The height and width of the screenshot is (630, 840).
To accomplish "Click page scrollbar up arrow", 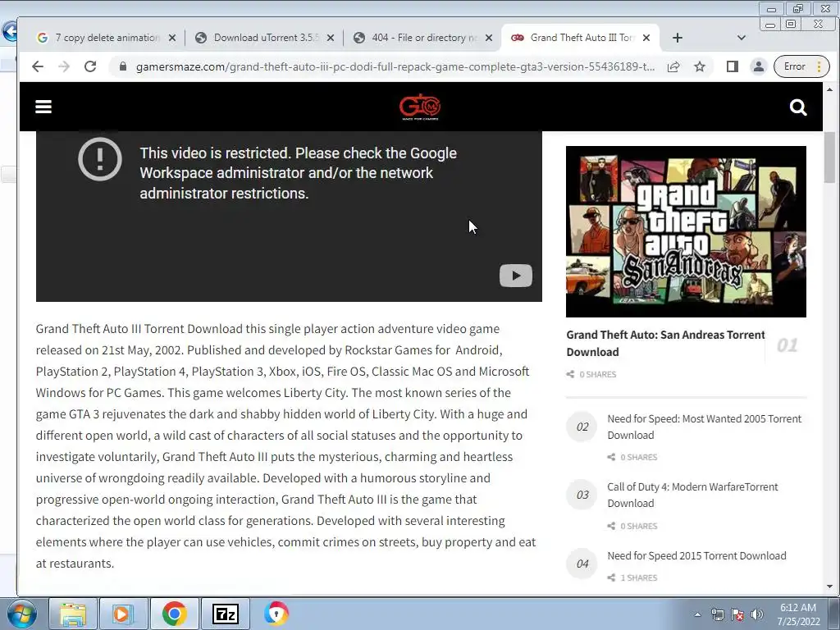I will 830,89.
